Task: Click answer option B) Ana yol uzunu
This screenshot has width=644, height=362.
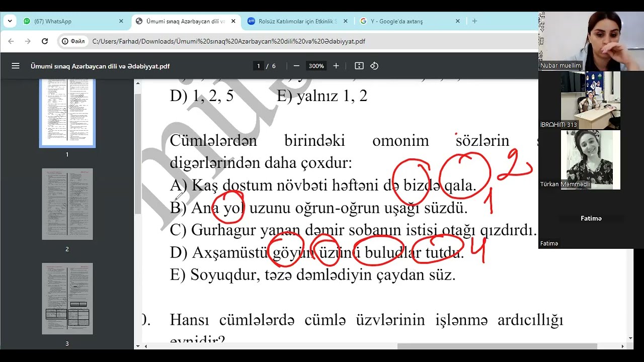Action: (319, 208)
